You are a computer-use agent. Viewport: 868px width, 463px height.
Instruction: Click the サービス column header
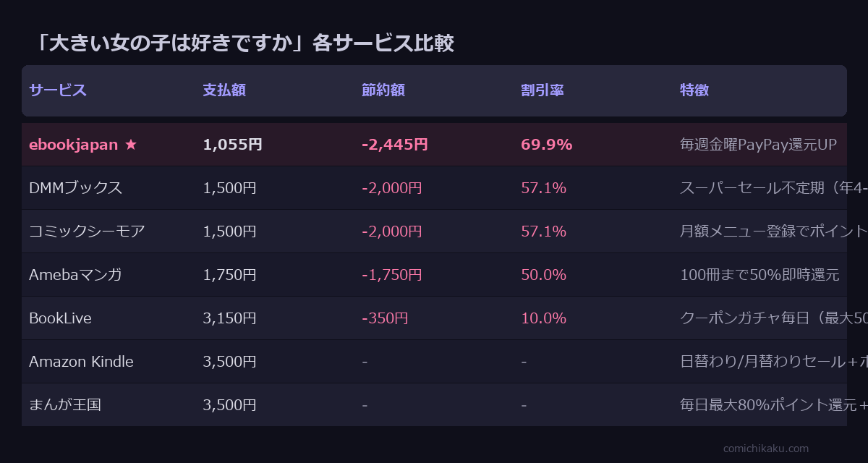click(x=58, y=90)
